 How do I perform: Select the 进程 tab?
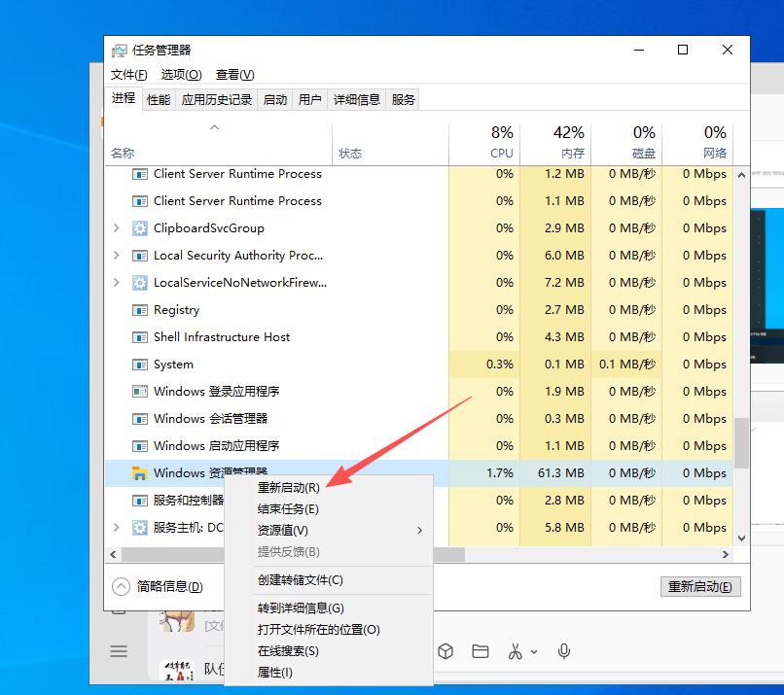click(x=124, y=98)
